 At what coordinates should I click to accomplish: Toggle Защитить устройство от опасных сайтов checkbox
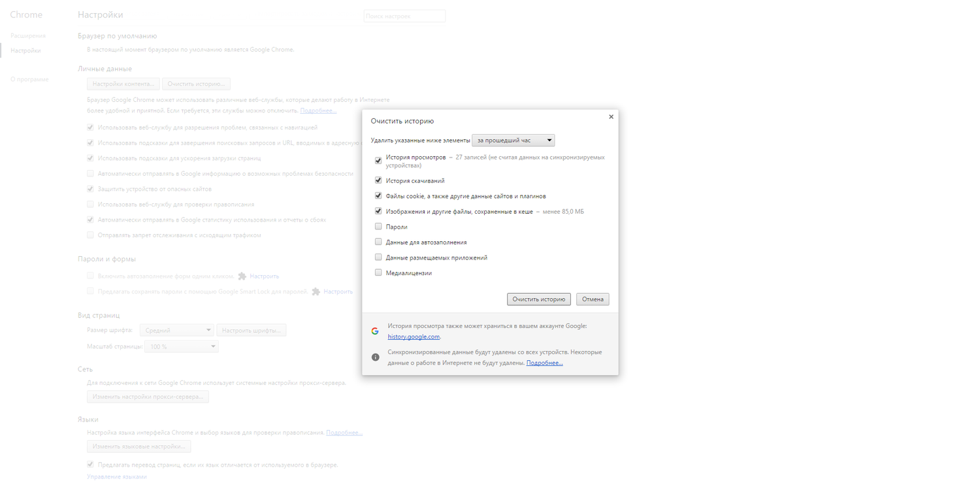click(91, 189)
